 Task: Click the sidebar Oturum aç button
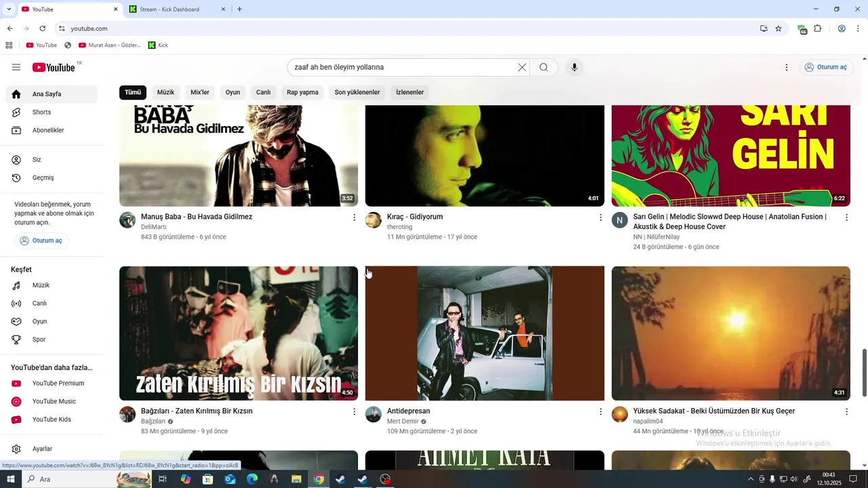pos(41,241)
